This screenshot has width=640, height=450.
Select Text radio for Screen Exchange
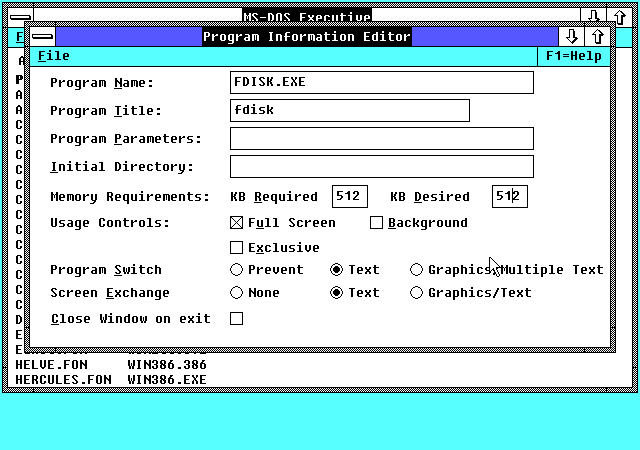pyautogui.click(x=336, y=292)
